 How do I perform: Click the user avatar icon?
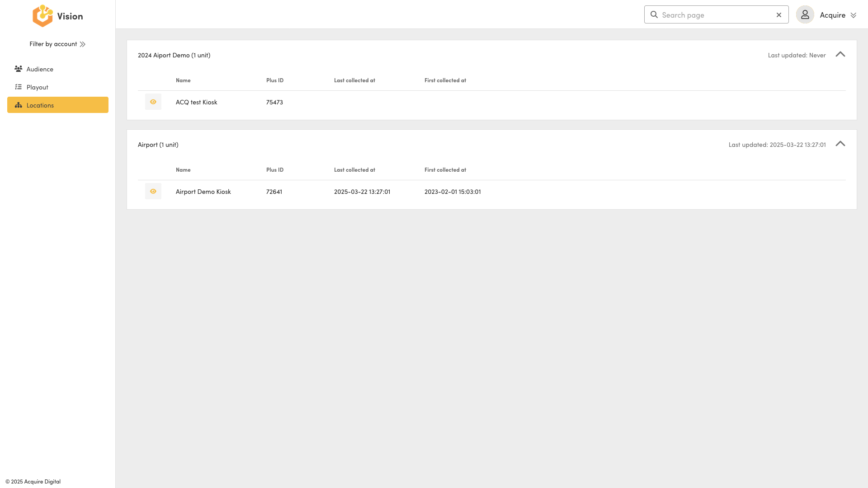pos(805,14)
